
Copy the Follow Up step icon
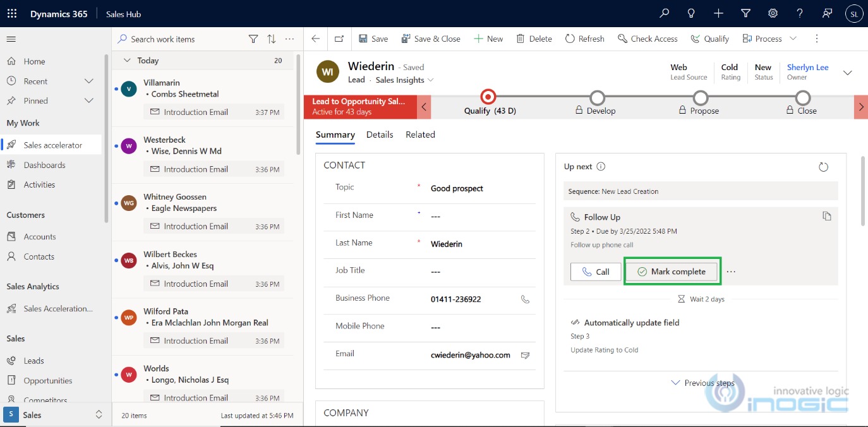coord(826,216)
